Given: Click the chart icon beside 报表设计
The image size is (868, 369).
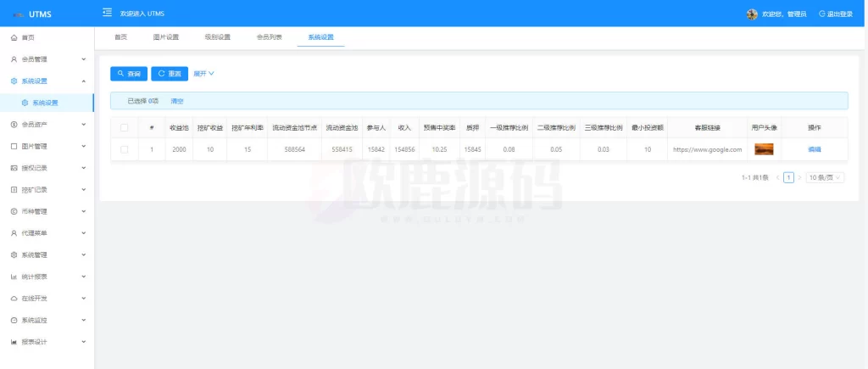Looking at the screenshot, I should 14,342.
